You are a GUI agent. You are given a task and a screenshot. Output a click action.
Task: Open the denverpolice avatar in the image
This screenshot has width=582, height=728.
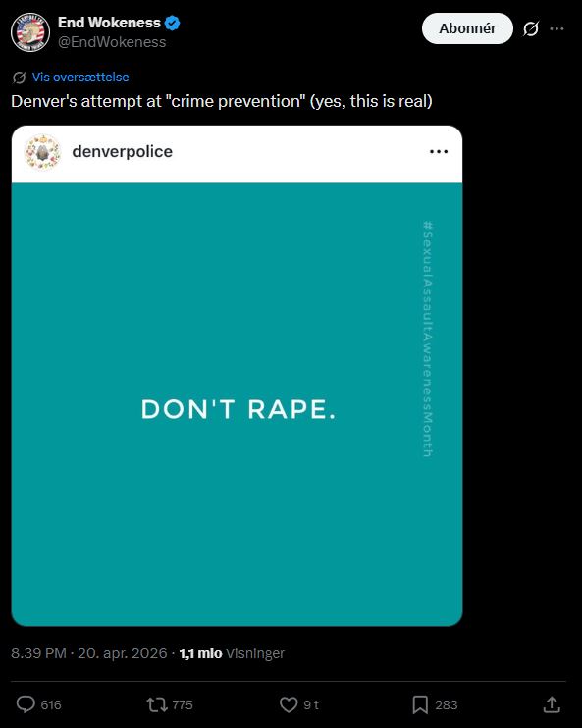[x=43, y=152]
